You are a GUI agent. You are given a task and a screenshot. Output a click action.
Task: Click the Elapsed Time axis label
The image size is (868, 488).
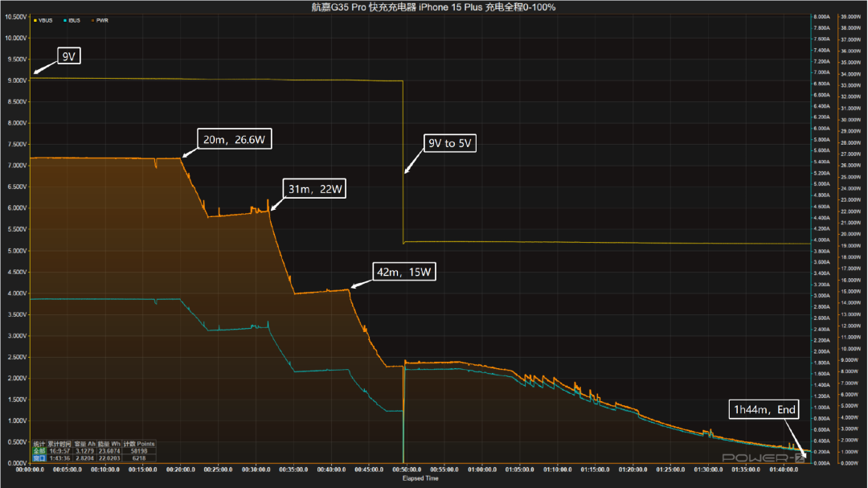pyautogui.click(x=420, y=478)
